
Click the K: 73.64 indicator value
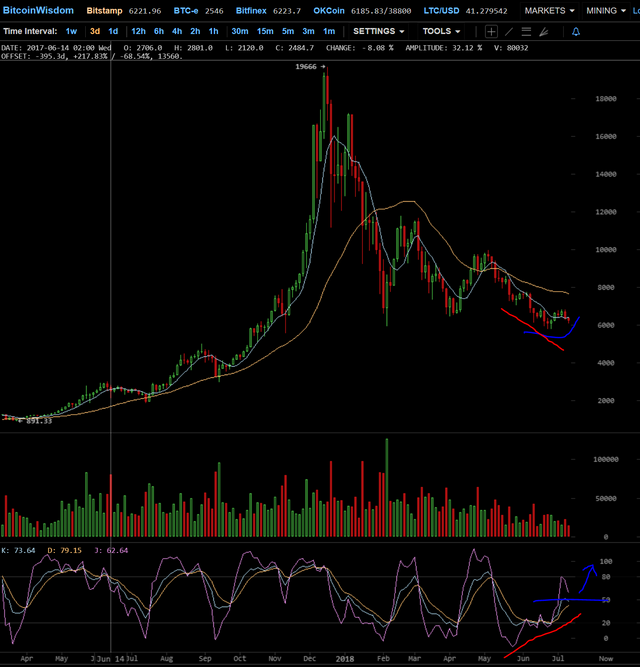click(x=18, y=550)
